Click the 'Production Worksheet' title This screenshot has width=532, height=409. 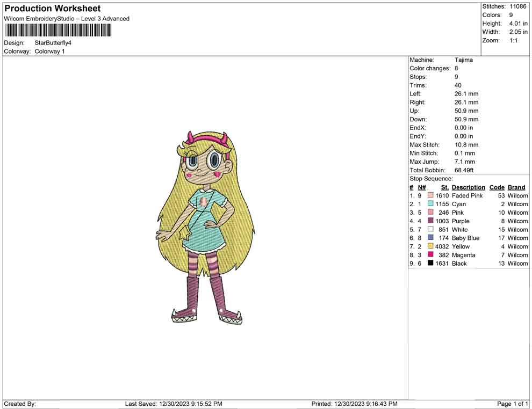(53, 9)
